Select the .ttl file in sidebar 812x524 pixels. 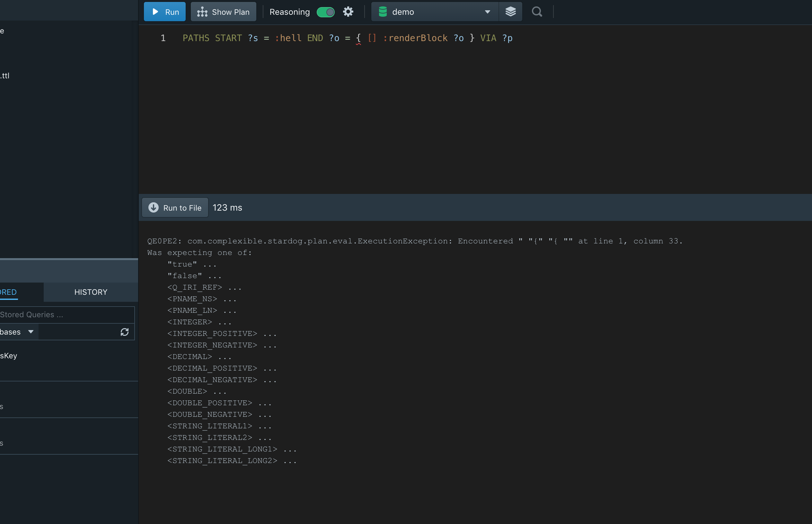[5, 75]
